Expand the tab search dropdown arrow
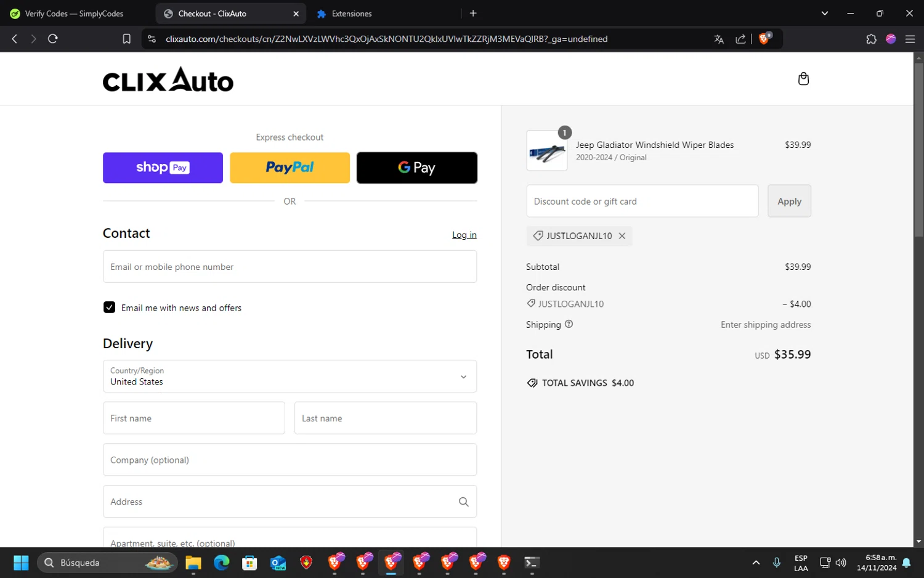Viewport: 924px width, 578px height. point(825,13)
